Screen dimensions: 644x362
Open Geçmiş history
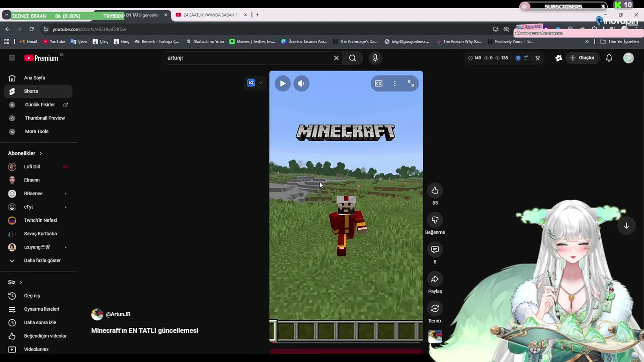(x=38, y=296)
